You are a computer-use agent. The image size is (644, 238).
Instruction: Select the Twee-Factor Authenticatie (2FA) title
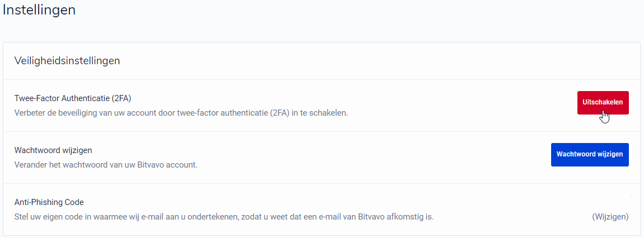pyautogui.click(x=73, y=98)
